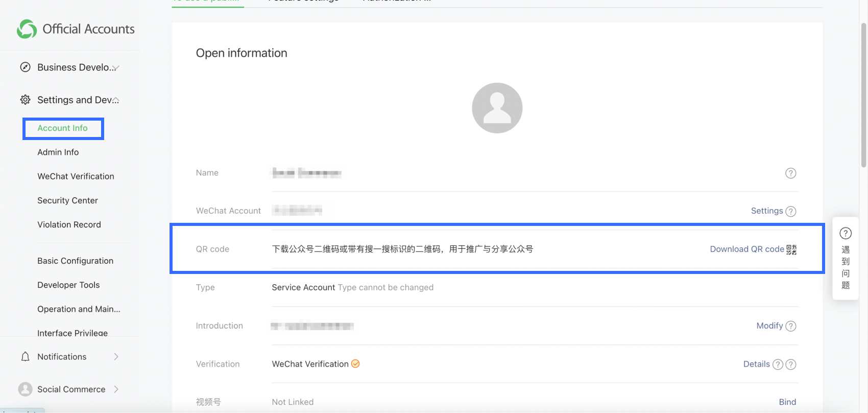
Task: Click the Not Linked status text
Action: 293,402
